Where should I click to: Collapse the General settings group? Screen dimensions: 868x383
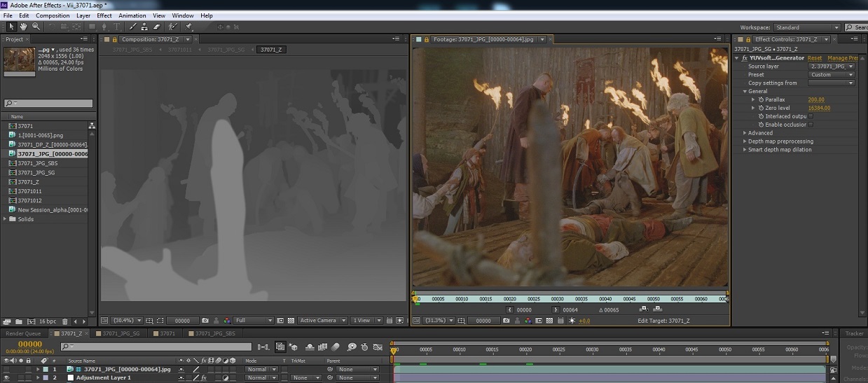[x=745, y=91]
